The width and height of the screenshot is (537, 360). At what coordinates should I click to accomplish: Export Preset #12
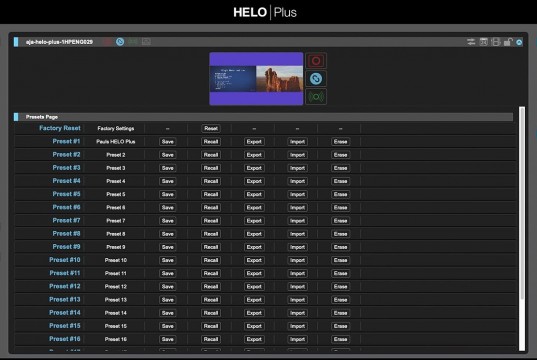(x=254, y=287)
